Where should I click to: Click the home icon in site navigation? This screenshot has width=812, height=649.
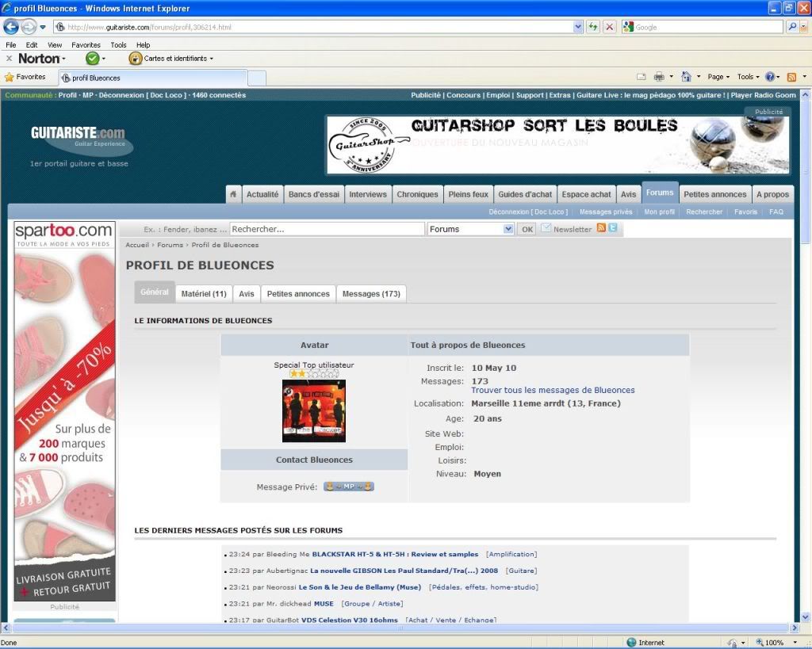(x=233, y=194)
